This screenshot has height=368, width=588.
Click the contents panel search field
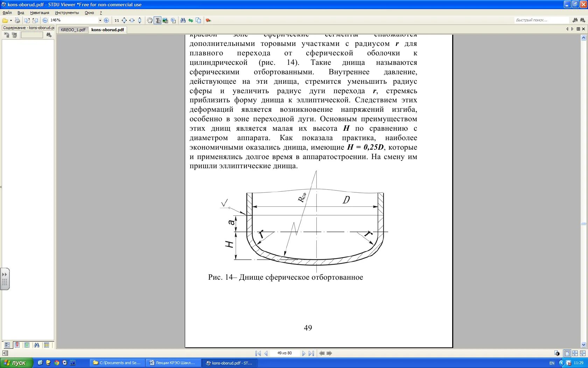[x=32, y=35]
